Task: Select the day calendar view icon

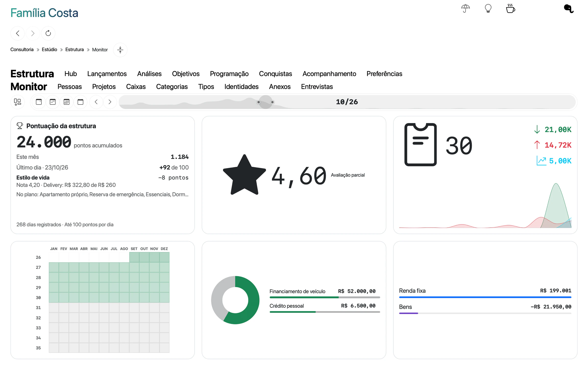Action: [39, 102]
